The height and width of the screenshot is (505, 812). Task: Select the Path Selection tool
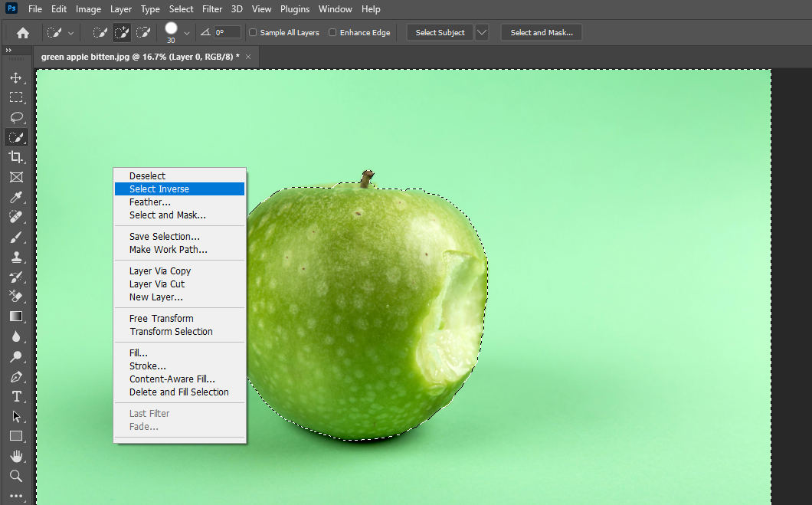(16, 416)
